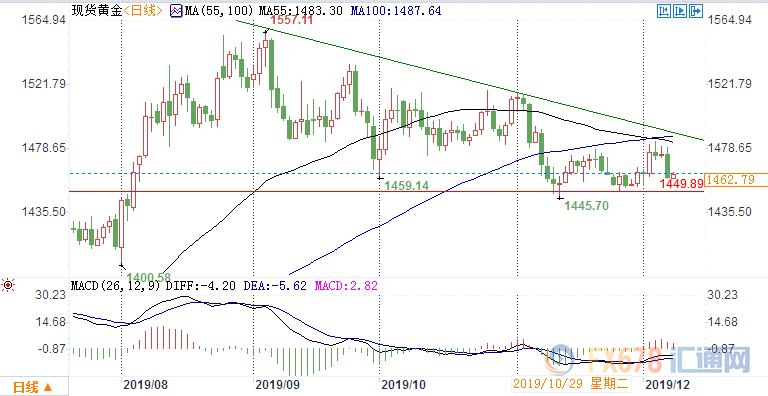Select the 1445.70 low price marker
768x396 pixels.
[586, 206]
